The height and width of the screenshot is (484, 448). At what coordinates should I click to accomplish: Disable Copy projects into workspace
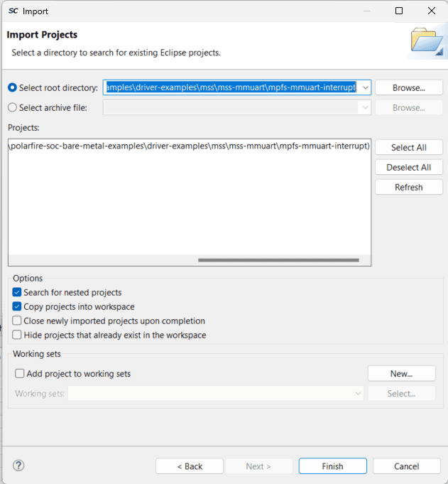point(17,306)
